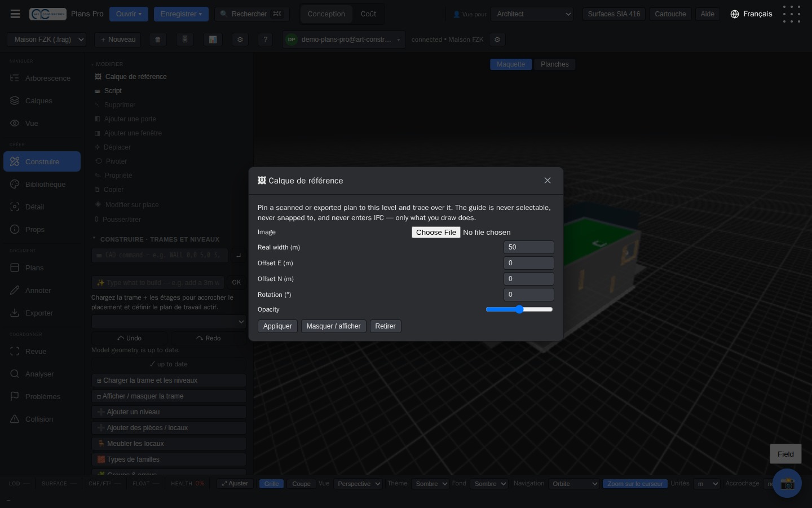
Task: Click the Appliquer button
Action: [x=277, y=326]
